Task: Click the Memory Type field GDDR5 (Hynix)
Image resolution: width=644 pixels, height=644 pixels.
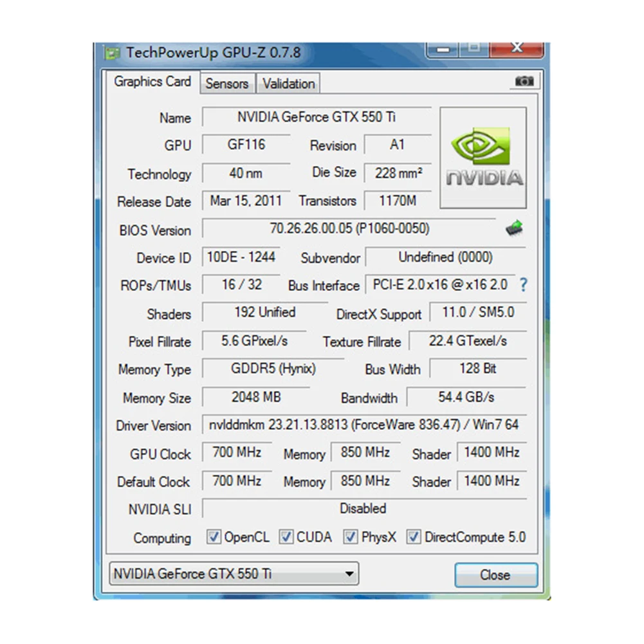Action: pyautogui.click(x=273, y=369)
